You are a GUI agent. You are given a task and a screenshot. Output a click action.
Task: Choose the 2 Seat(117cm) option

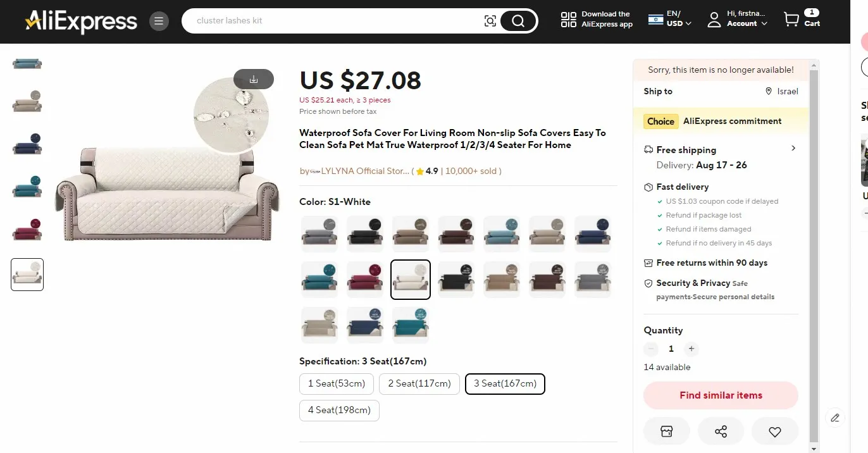point(419,383)
